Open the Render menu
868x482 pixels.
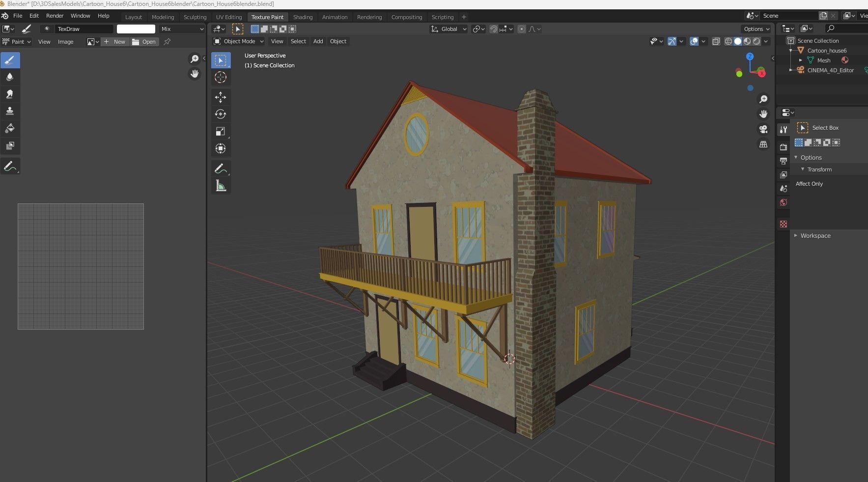click(x=55, y=16)
